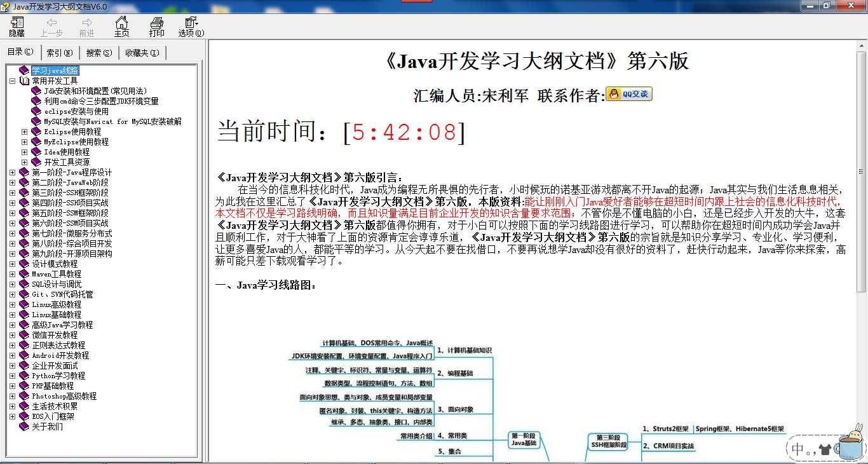The height and width of the screenshot is (464, 868).
Task: Open the 选项 options toolbar icon
Action: [x=191, y=23]
